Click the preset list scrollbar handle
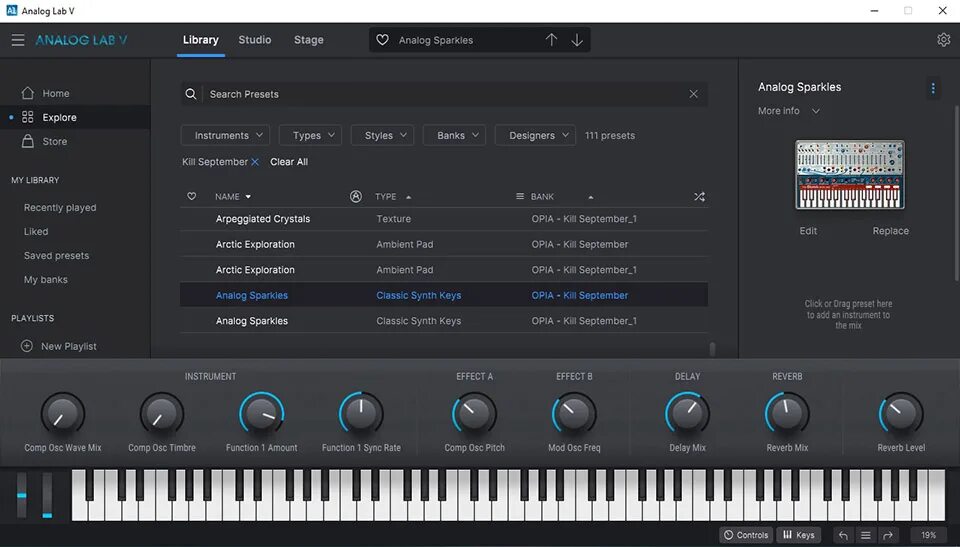This screenshot has height=547, width=960. tap(711, 349)
